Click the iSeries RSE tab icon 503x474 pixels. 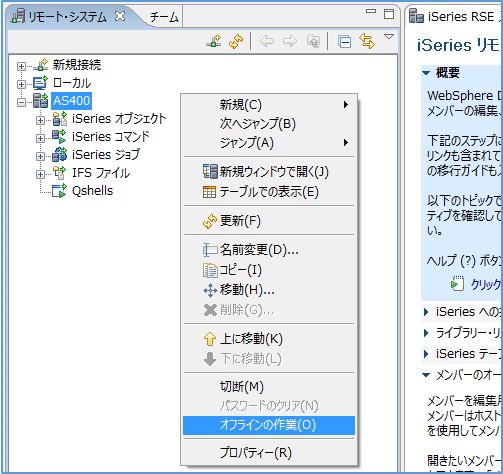coord(416,16)
